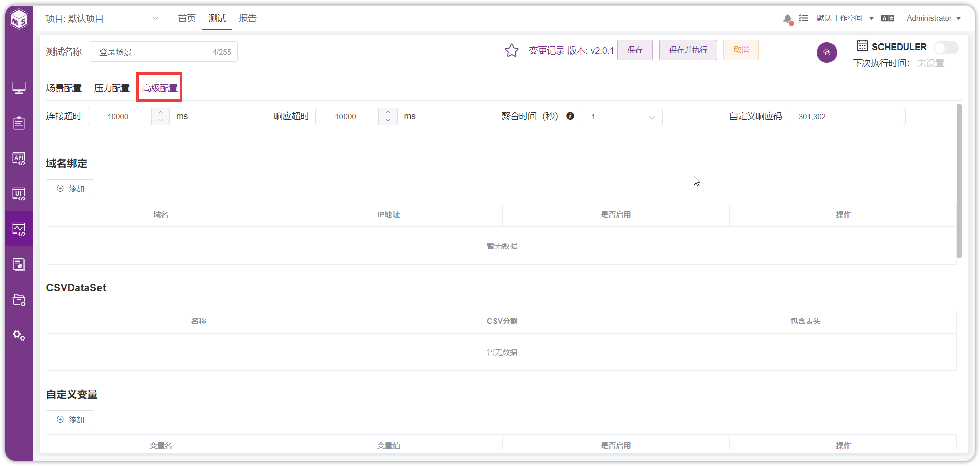Decrease the response timeout value
The image size is (980, 466).
pyautogui.click(x=388, y=121)
